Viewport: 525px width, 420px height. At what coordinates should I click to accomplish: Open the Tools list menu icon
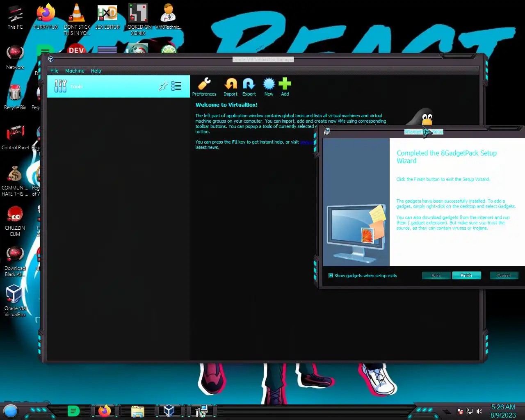tap(176, 86)
